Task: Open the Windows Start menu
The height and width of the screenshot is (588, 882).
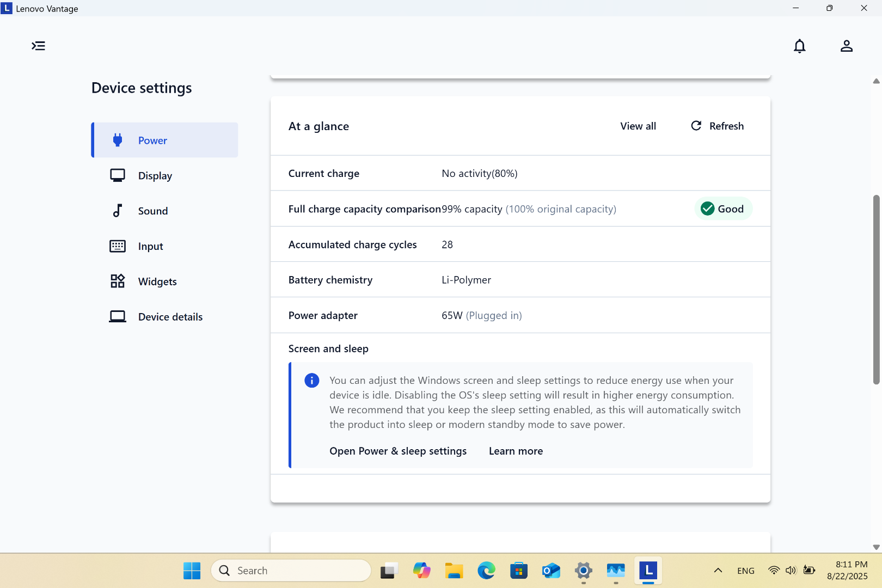Action: [192, 571]
